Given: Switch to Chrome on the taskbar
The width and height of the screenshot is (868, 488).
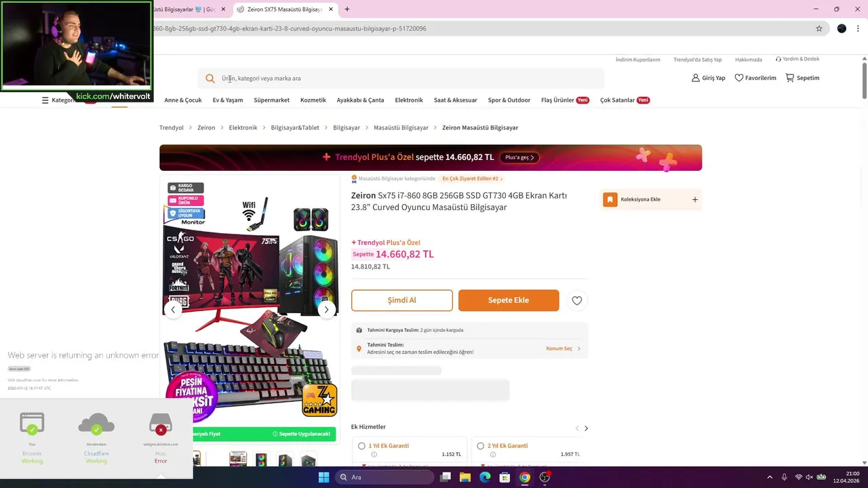Looking at the screenshot, I should [x=524, y=477].
